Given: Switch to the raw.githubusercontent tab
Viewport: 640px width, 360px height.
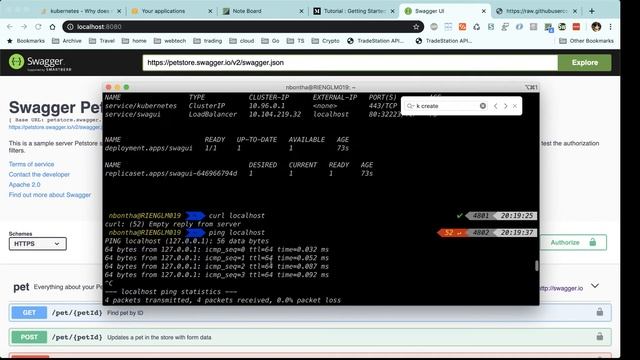Looking at the screenshot, I should tap(536, 11).
